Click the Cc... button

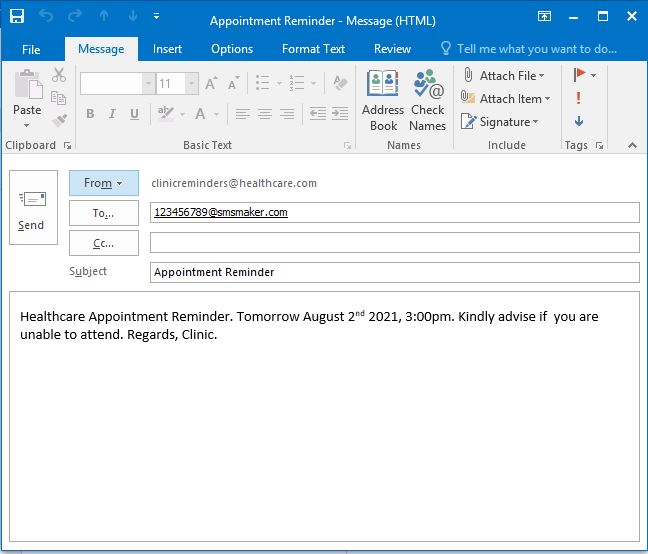tap(104, 243)
